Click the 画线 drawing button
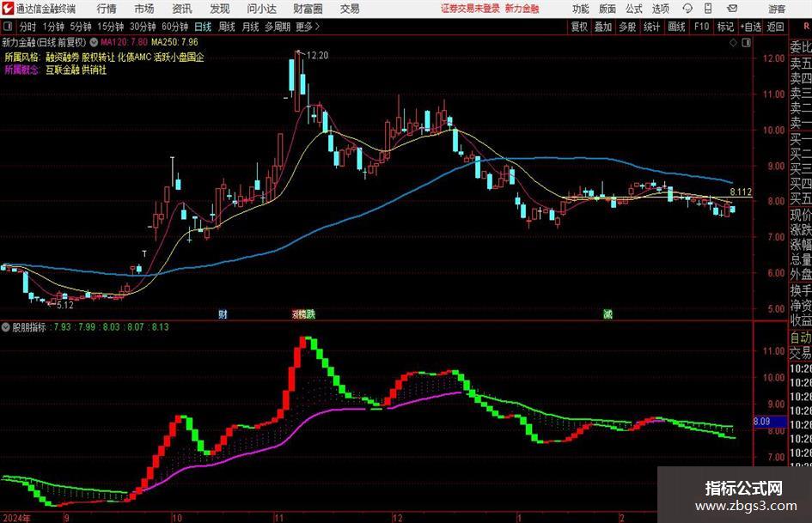This screenshot has height=523, width=812. [x=677, y=27]
